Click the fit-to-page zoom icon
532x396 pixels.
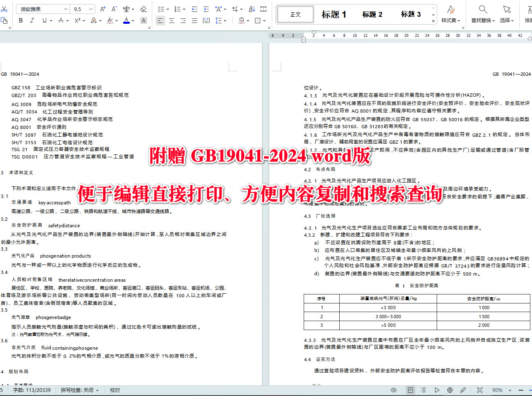[x=480, y=390]
